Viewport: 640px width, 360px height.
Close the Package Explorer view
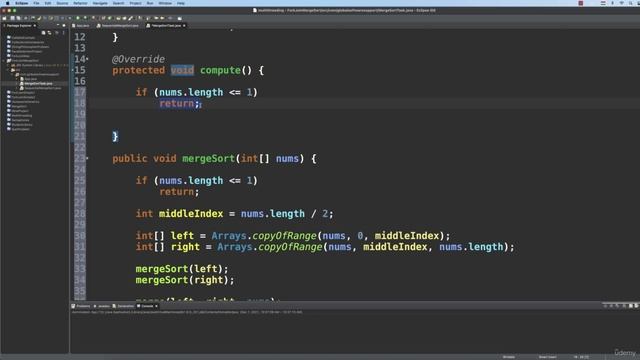35,26
